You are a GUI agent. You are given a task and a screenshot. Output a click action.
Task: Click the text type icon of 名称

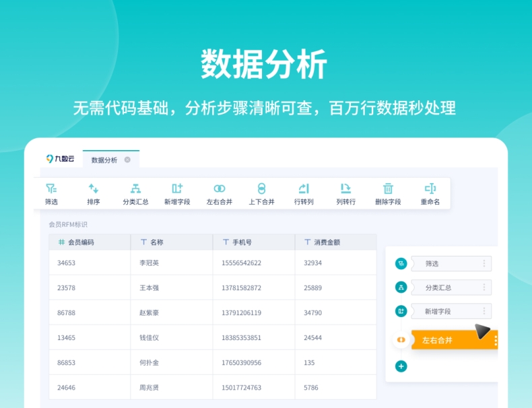click(143, 242)
